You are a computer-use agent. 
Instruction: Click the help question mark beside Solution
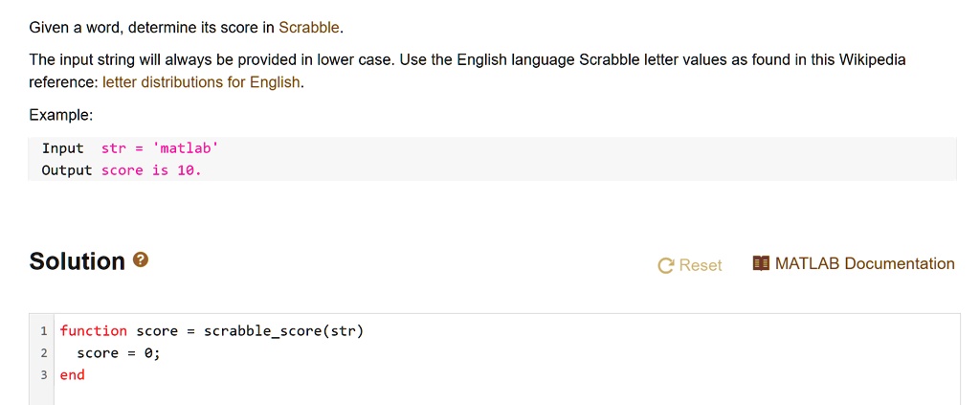pos(141,259)
